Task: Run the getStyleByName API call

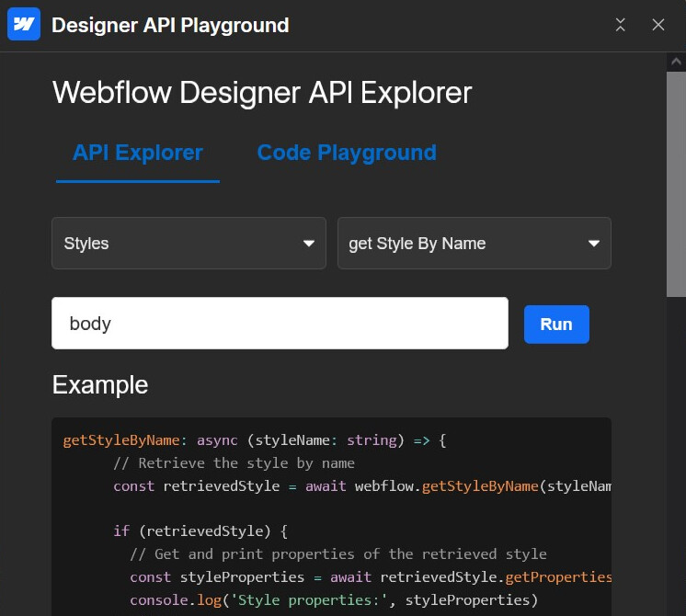Action: [x=556, y=325]
